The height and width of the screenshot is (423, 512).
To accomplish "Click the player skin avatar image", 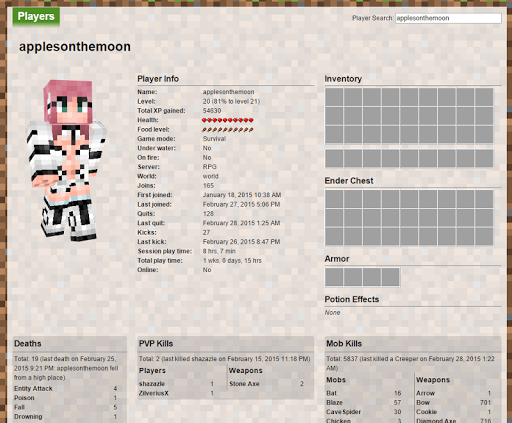I will 67,160.
